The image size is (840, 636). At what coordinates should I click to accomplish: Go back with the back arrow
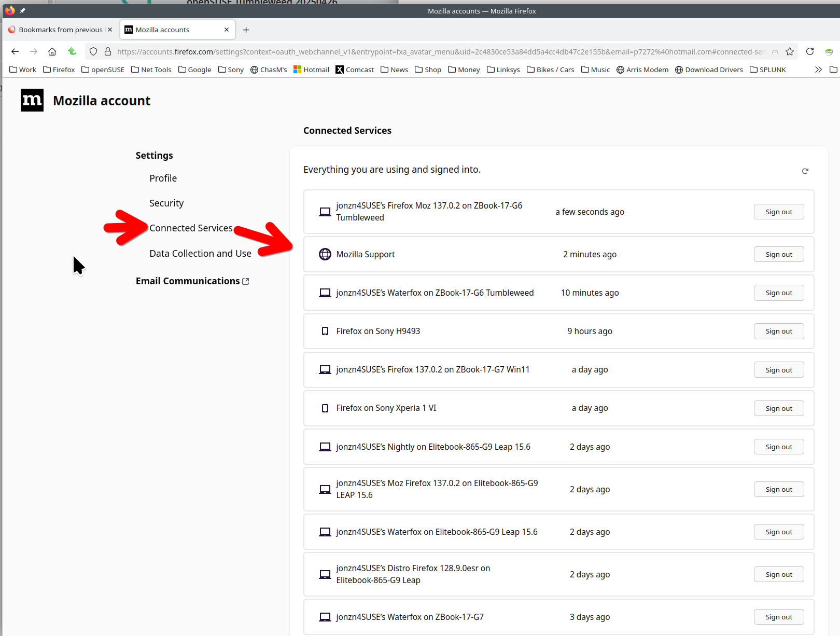pyautogui.click(x=15, y=51)
